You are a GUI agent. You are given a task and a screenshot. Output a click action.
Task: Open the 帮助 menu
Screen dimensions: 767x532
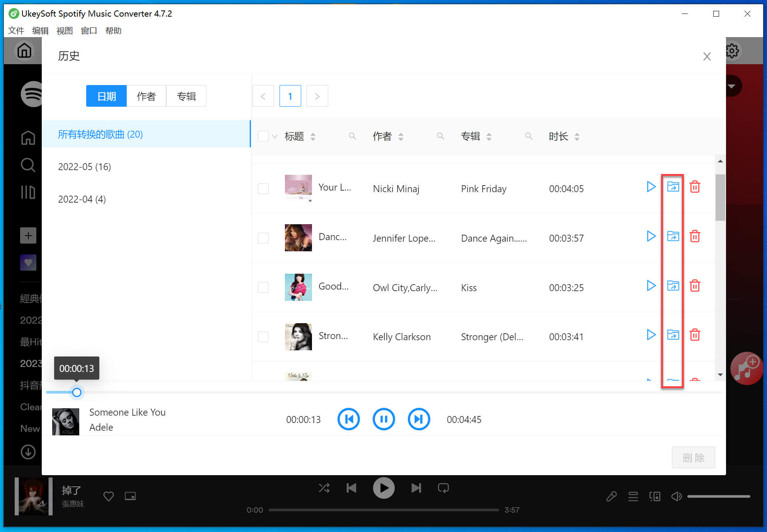click(x=113, y=31)
